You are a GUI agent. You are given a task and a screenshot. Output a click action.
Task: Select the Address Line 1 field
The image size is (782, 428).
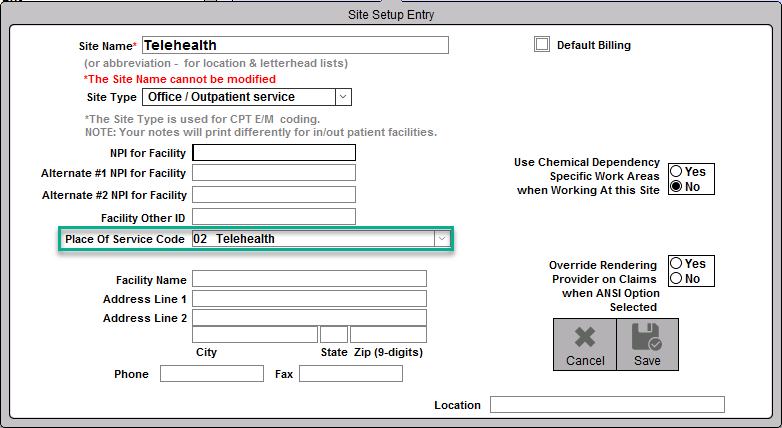point(309,298)
